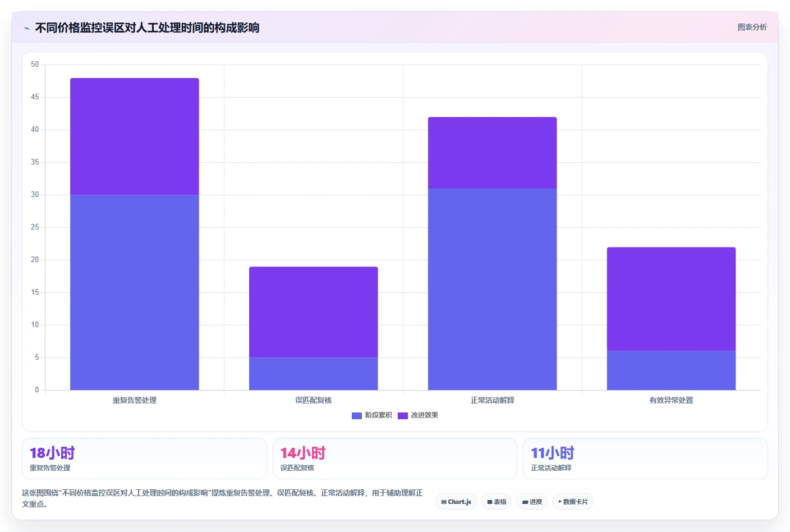790x532 pixels.
Task: Click the 改进效果 legend label
Action: [424, 415]
